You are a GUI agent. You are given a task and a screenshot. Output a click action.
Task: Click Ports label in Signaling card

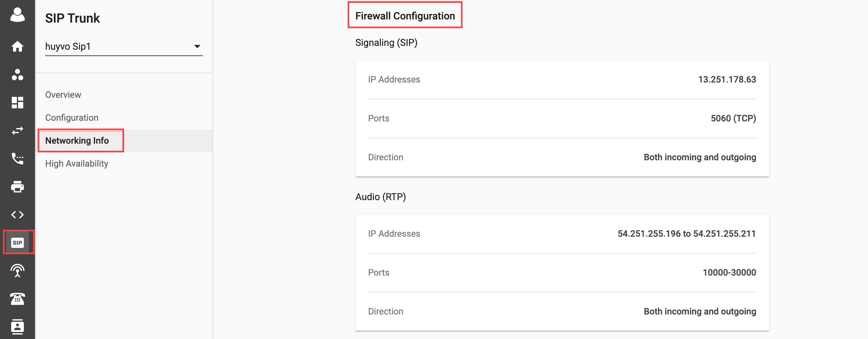point(378,119)
